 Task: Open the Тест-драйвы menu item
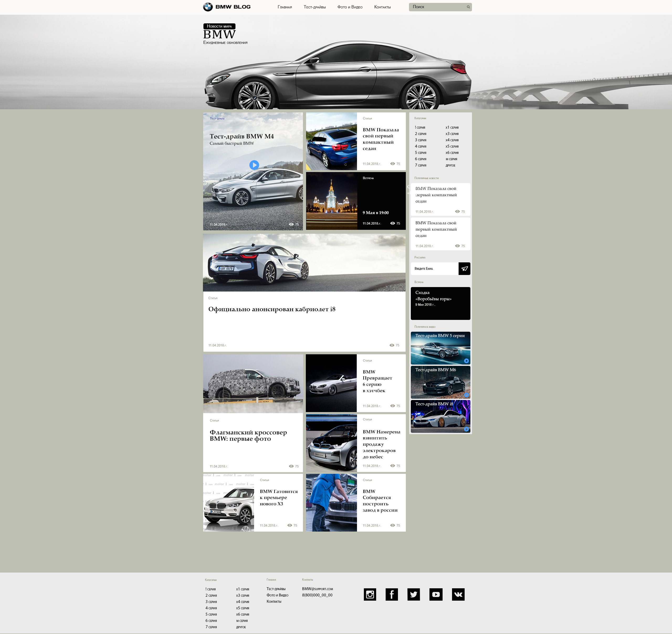pos(315,7)
